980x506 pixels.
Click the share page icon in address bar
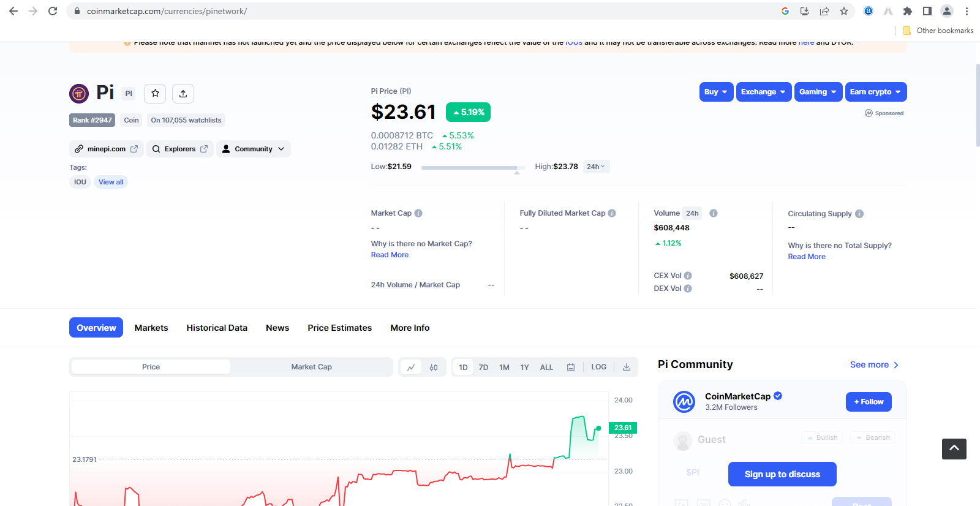click(x=824, y=11)
